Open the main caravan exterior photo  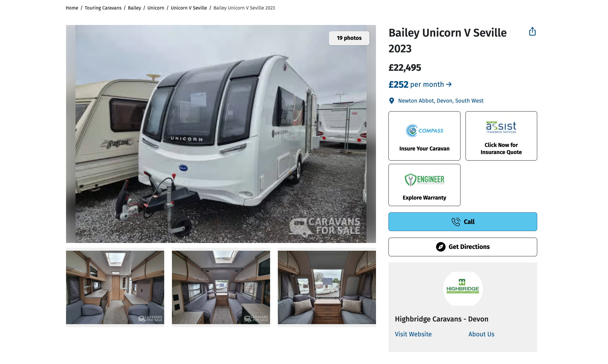[x=221, y=134]
